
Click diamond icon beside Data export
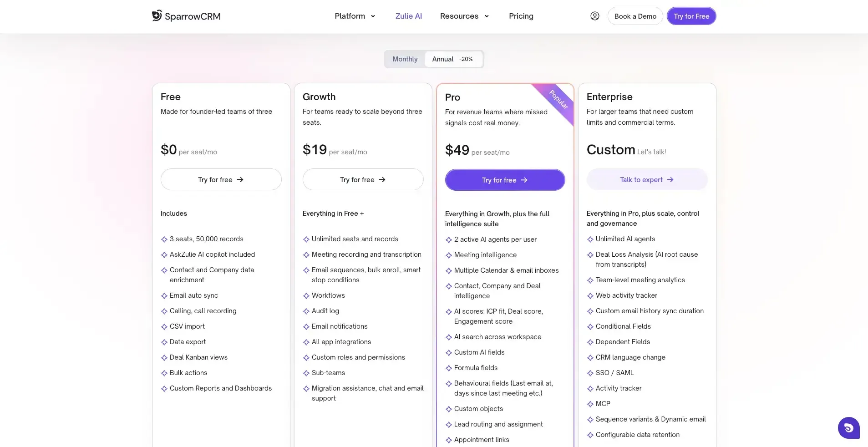coord(164,342)
